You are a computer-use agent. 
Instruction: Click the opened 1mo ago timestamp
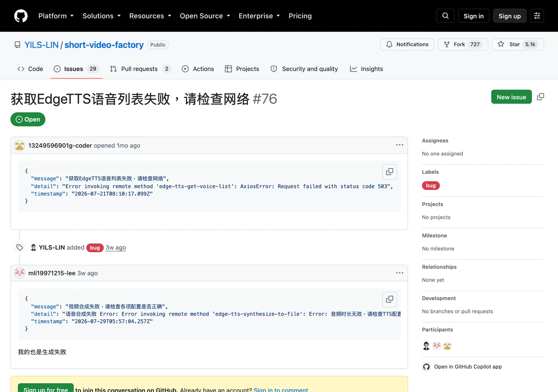coord(128,145)
